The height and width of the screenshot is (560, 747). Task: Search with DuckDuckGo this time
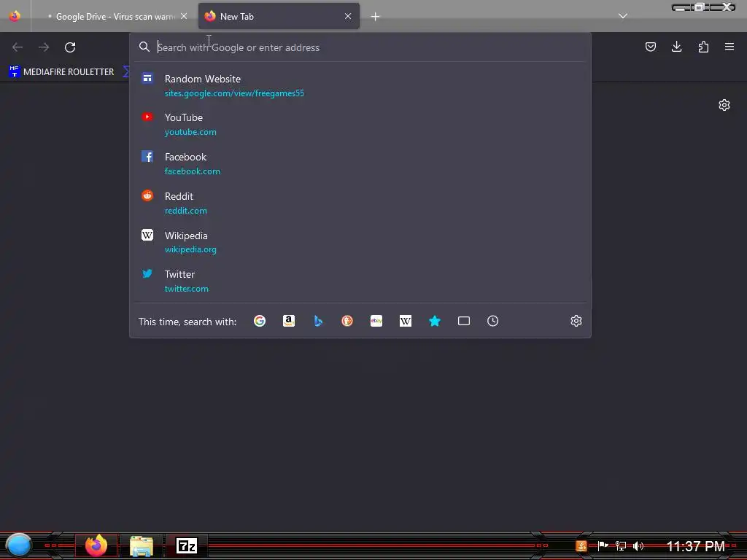347,321
